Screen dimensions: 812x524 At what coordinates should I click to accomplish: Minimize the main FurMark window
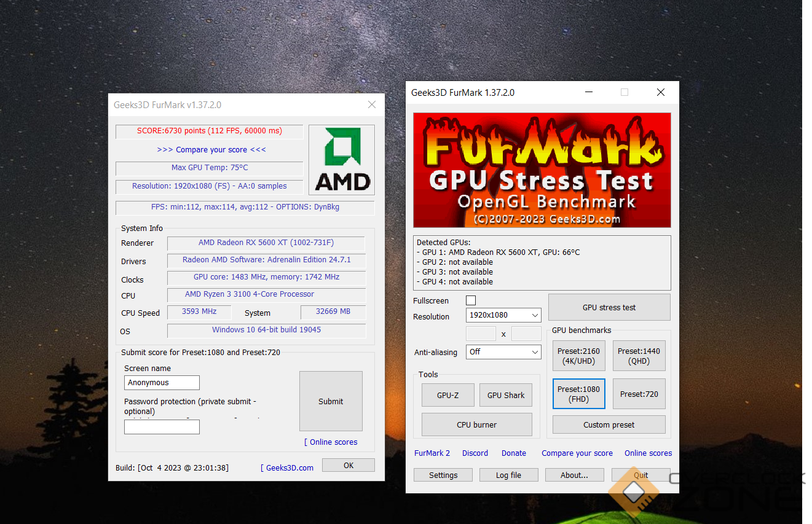(589, 93)
